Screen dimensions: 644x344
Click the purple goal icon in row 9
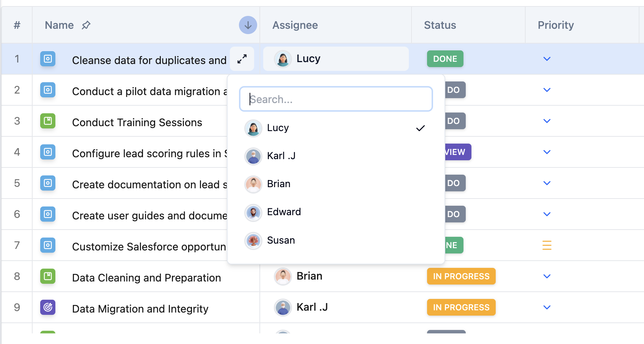click(48, 307)
